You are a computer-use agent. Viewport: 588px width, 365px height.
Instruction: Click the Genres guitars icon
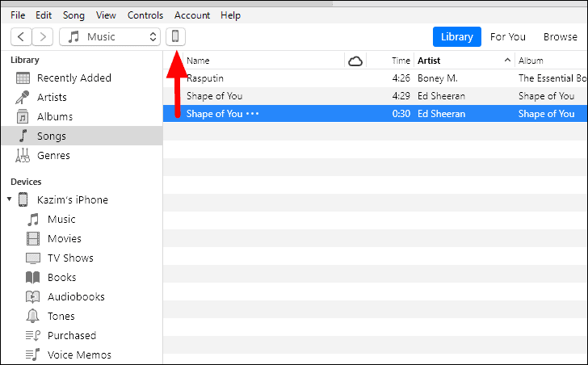23,155
